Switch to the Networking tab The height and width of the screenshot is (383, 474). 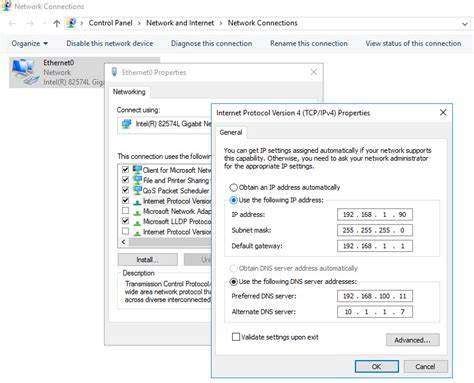click(x=129, y=92)
